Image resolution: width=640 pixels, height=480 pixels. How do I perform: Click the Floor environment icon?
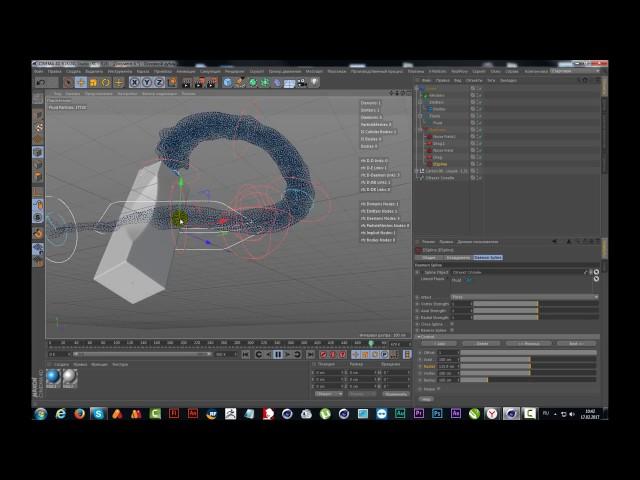(289, 83)
